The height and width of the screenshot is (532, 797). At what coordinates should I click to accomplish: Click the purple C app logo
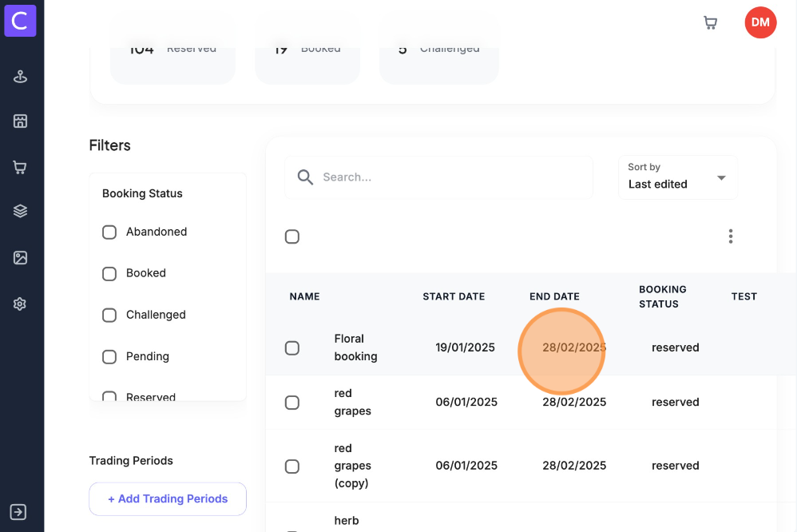20,21
